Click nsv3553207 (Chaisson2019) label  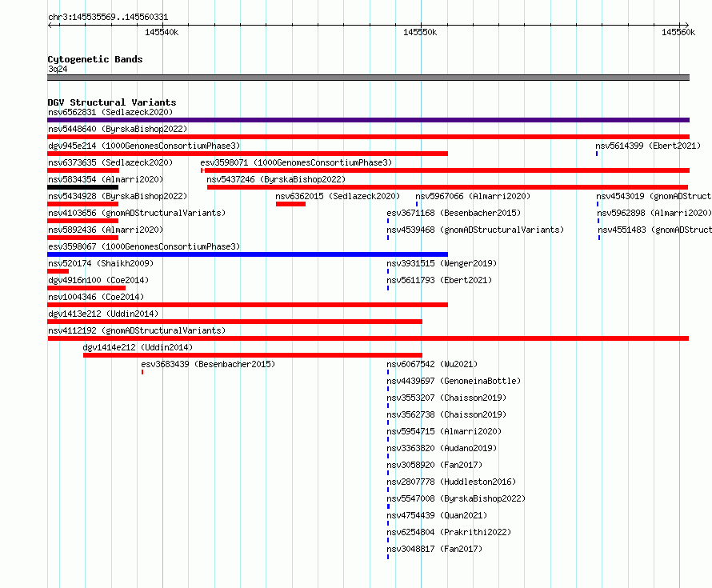coord(446,398)
